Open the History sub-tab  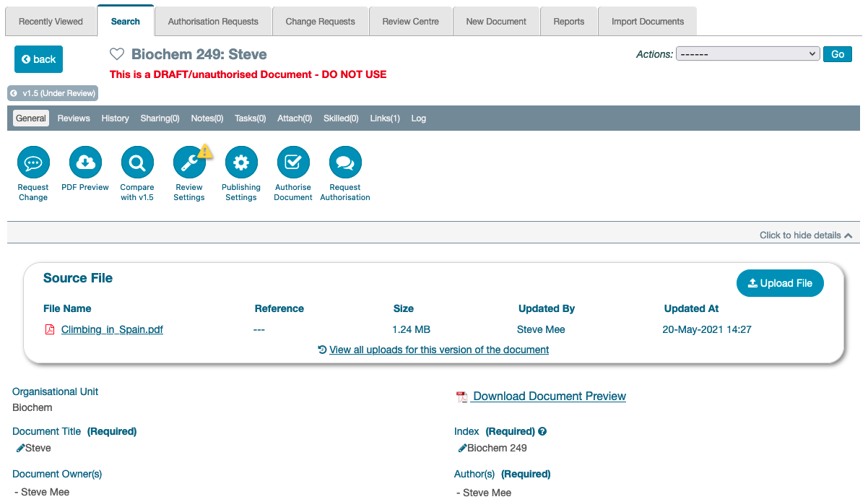coord(116,118)
